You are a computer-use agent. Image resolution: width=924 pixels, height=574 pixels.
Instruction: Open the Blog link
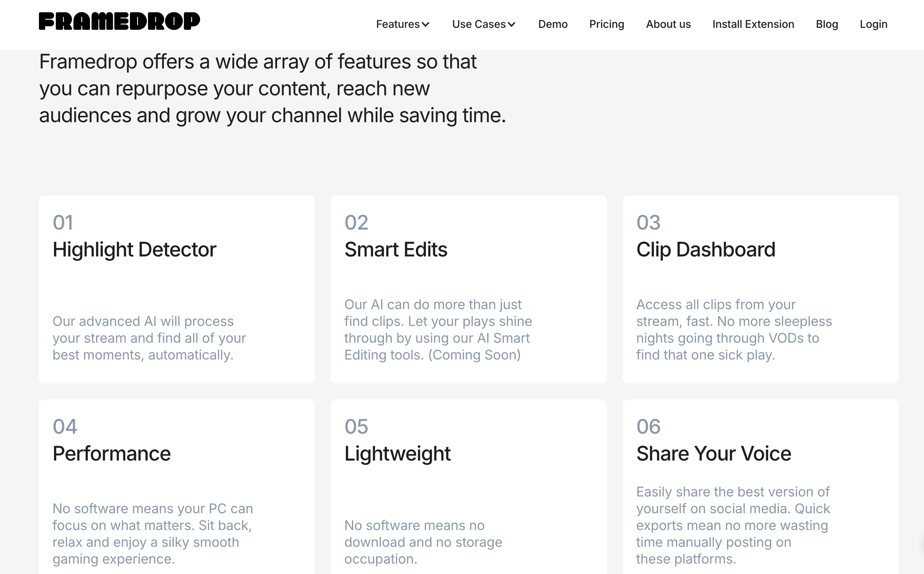[827, 24]
